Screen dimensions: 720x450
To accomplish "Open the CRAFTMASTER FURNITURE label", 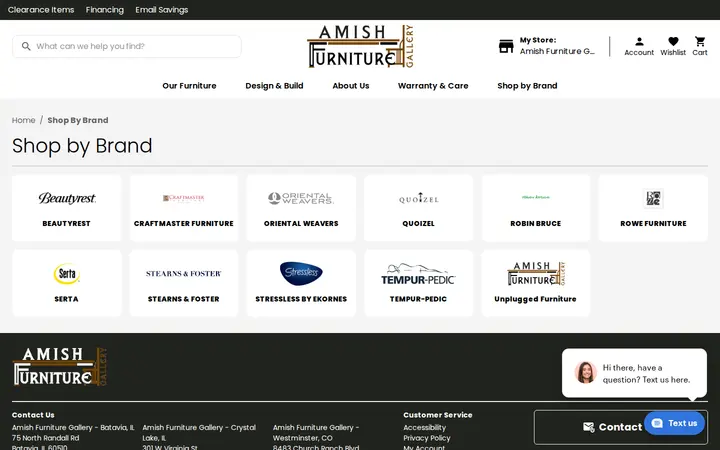I will (x=184, y=224).
